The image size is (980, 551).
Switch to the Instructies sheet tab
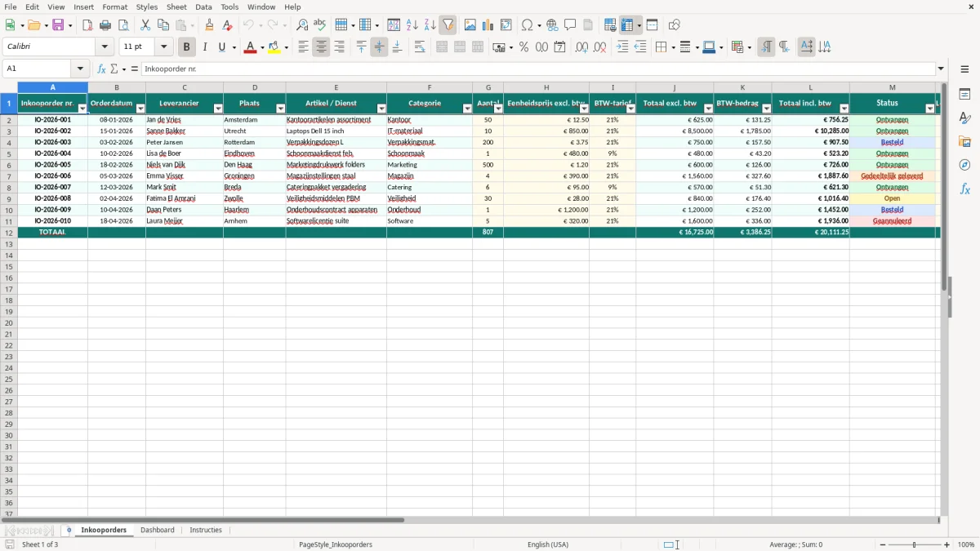click(x=206, y=530)
